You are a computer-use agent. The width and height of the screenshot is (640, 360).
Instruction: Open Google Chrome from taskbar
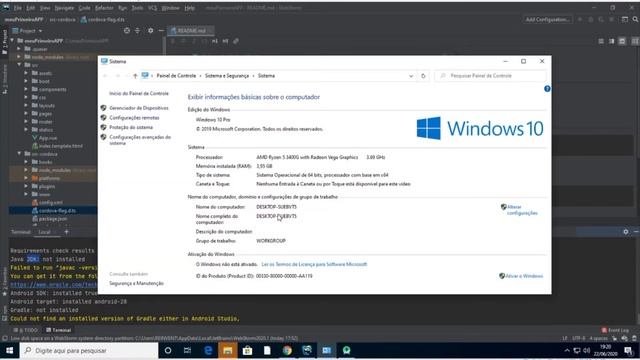click(287, 351)
